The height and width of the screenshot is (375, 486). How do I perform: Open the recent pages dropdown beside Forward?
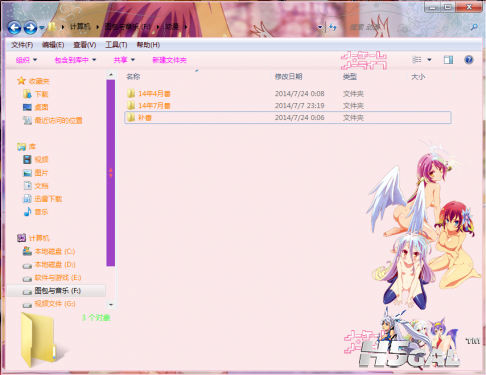coord(42,28)
